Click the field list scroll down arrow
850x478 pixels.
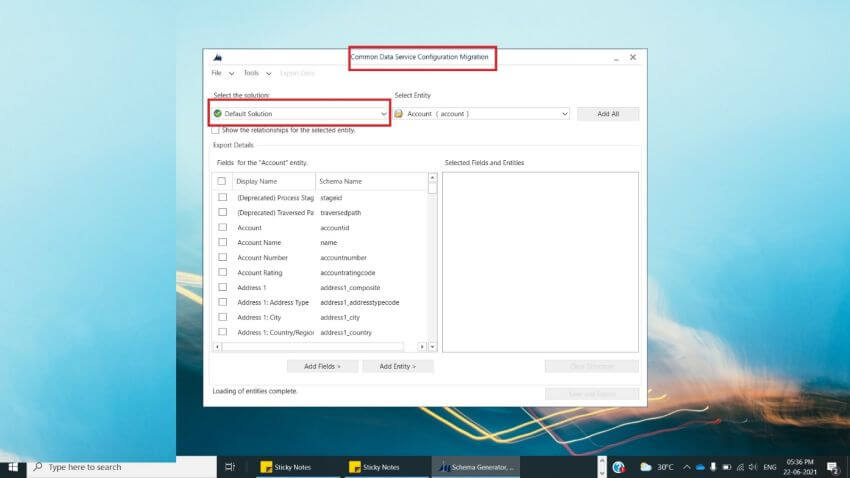(432, 347)
